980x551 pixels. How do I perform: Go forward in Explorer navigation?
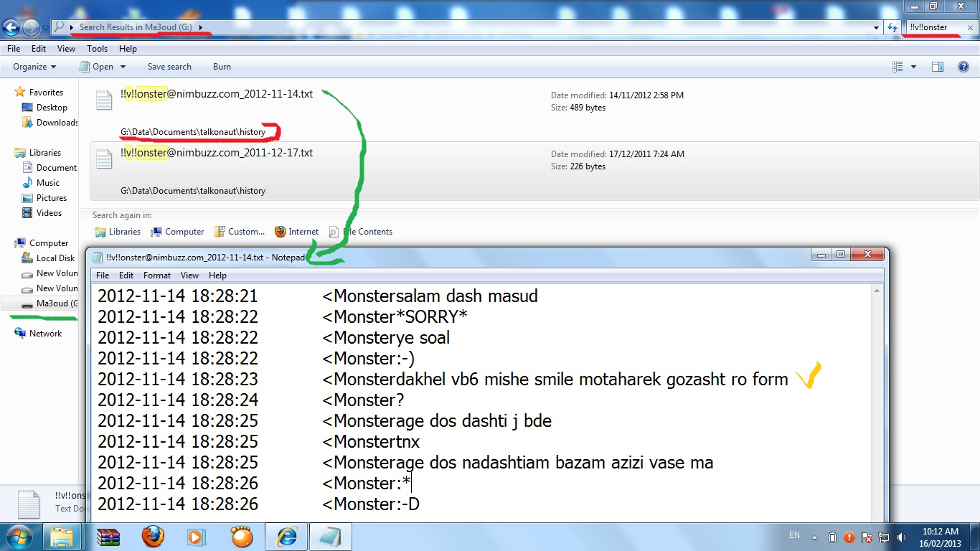pyautogui.click(x=31, y=27)
